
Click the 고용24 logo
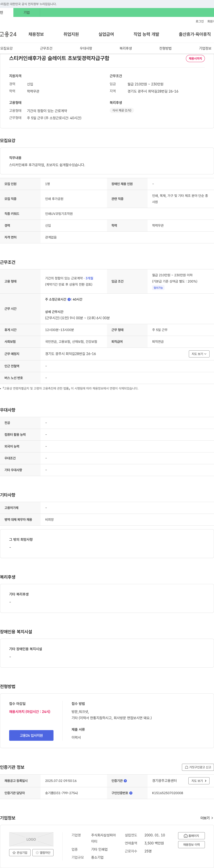[x=8, y=34]
